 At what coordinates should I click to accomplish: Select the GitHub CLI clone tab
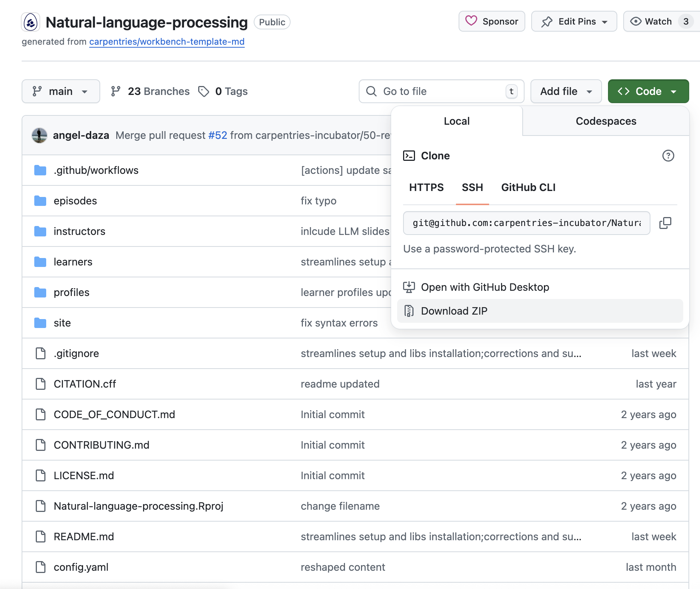point(528,187)
